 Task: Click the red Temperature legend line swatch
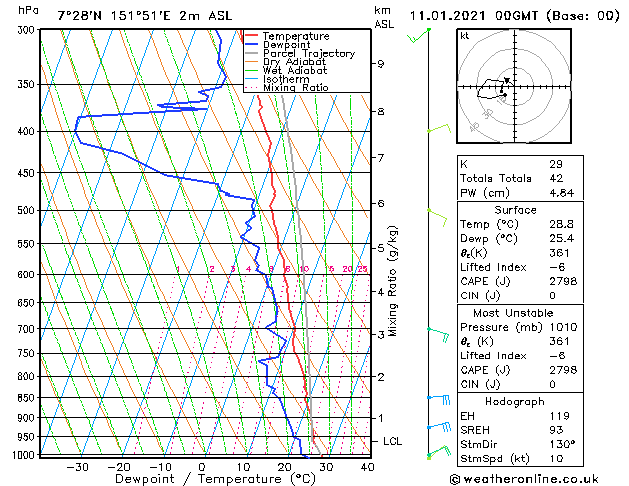pyautogui.click(x=252, y=36)
